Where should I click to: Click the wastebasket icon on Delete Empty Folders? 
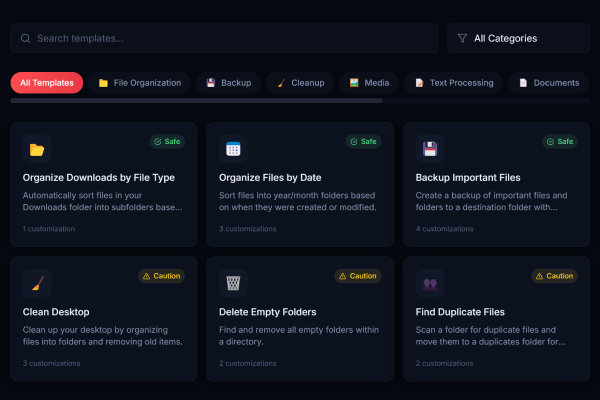[233, 283]
